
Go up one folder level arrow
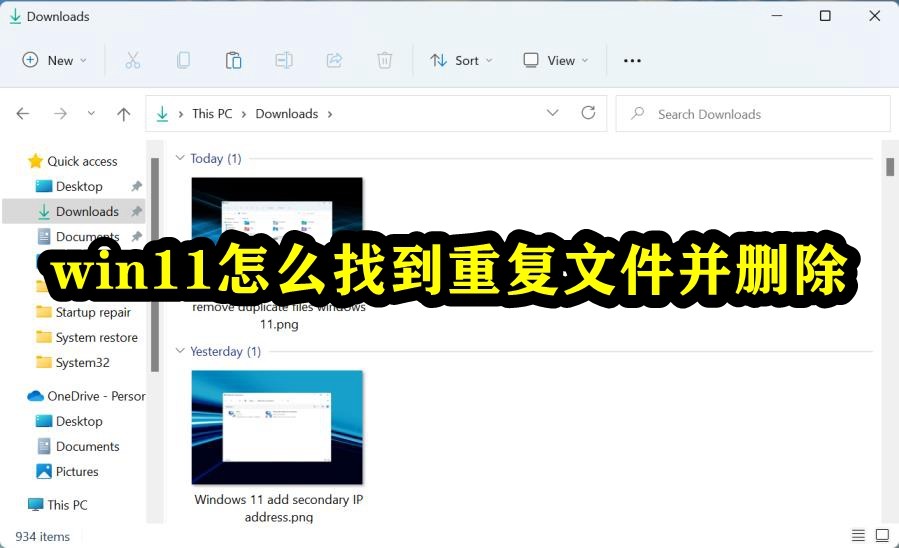[x=123, y=113]
